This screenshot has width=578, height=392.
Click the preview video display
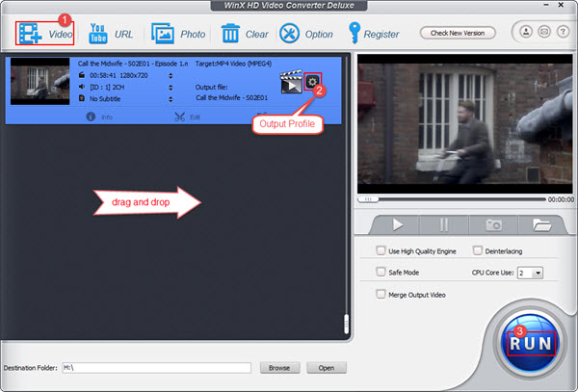click(464, 124)
